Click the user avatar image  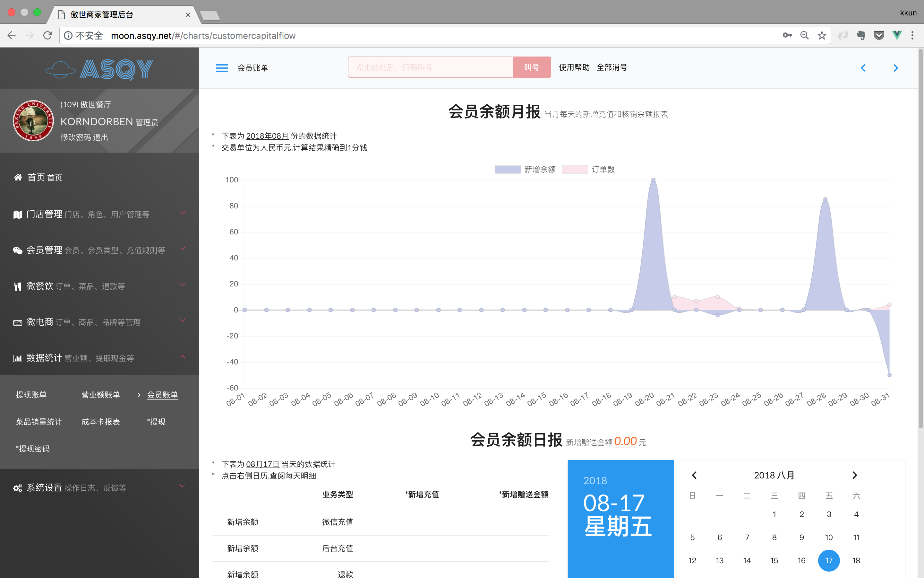[33, 121]
